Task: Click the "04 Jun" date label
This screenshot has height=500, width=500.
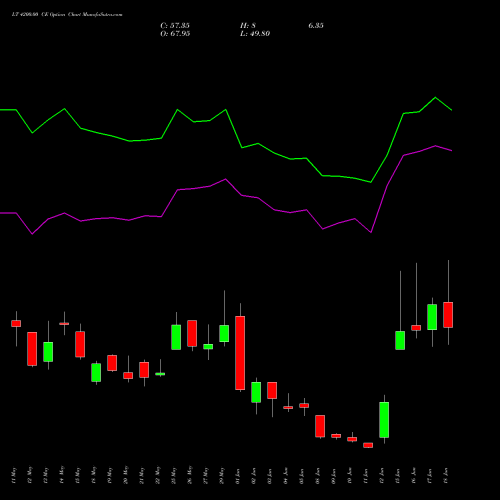Action: 286,476
